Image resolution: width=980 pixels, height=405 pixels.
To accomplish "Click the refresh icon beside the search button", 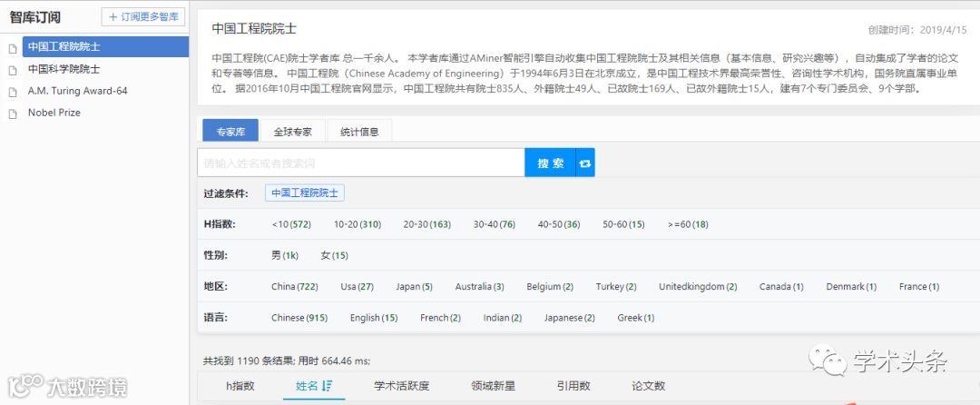I will [x=585, y=163].
